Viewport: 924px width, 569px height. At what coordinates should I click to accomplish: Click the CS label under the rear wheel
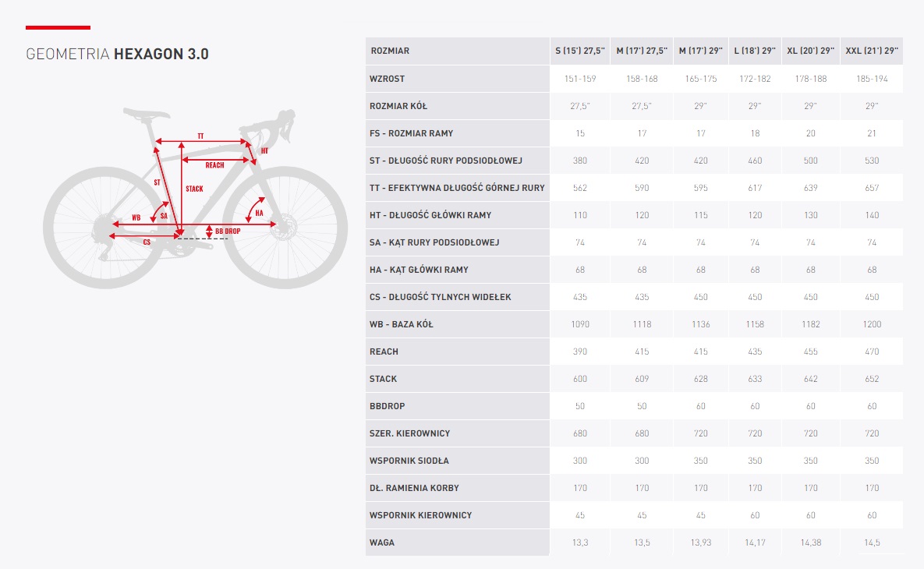point(147,242)
